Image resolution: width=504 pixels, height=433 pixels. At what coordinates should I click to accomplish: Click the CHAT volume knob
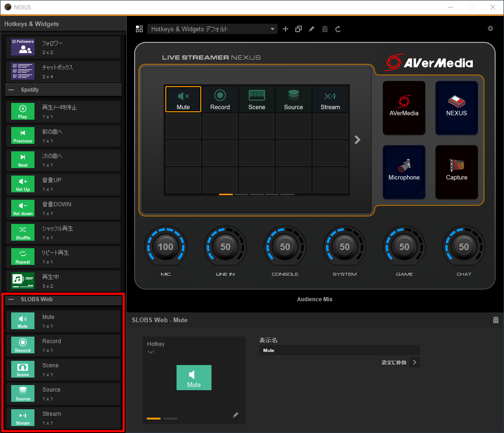(464, 247)
